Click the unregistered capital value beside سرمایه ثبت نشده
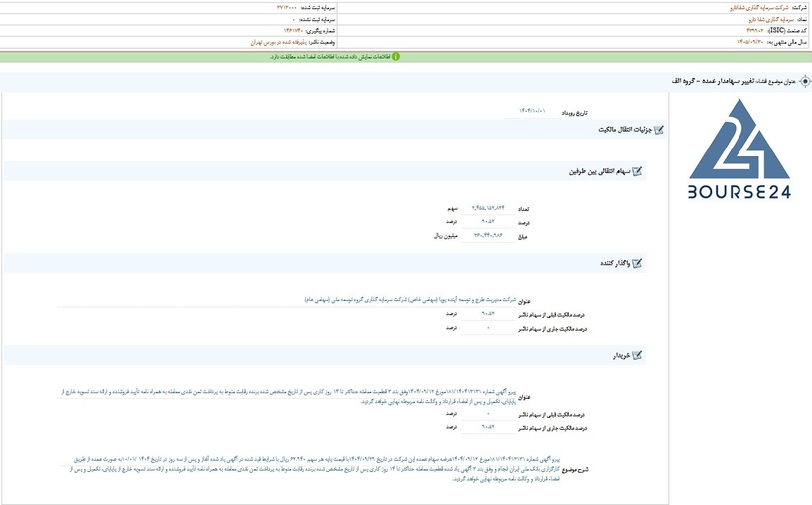The image size is (812, 505). tap(294, 19)
